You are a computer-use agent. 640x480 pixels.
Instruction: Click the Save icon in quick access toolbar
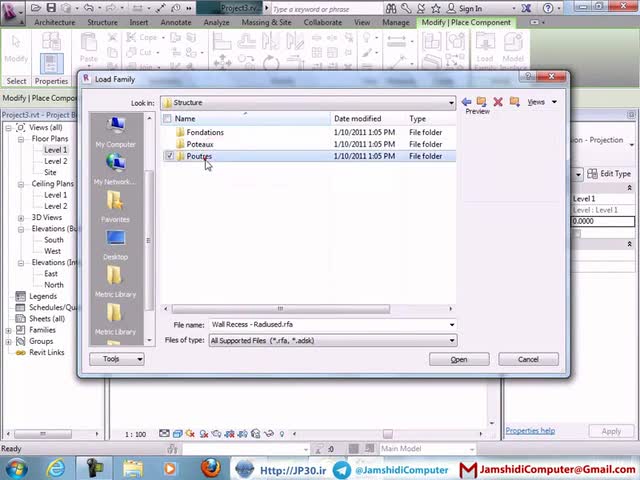tap(51, 8)
